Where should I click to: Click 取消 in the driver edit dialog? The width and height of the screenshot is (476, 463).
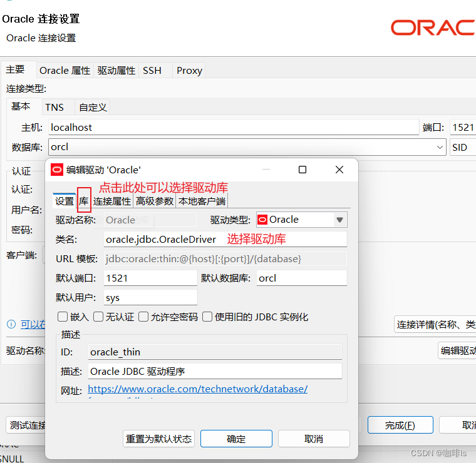click(314, 439)
